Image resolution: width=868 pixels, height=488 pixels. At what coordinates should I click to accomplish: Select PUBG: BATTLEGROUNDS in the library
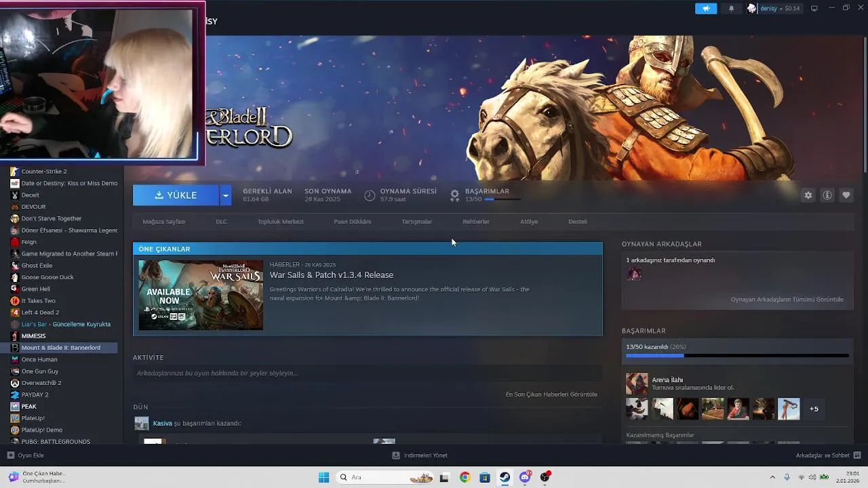(x=56, y=442)
